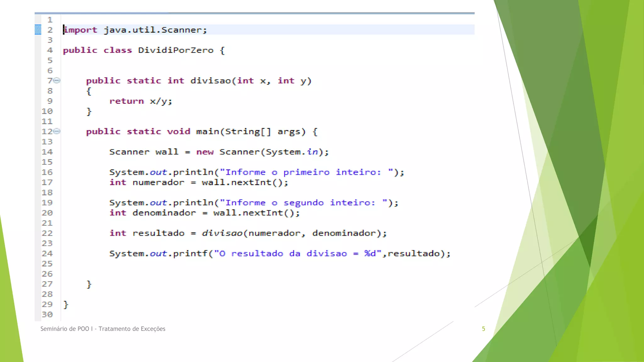The height and width of the screenshot is (362, 644).
Task: Click the italic divisao method call
Action: tap(222, 233)
